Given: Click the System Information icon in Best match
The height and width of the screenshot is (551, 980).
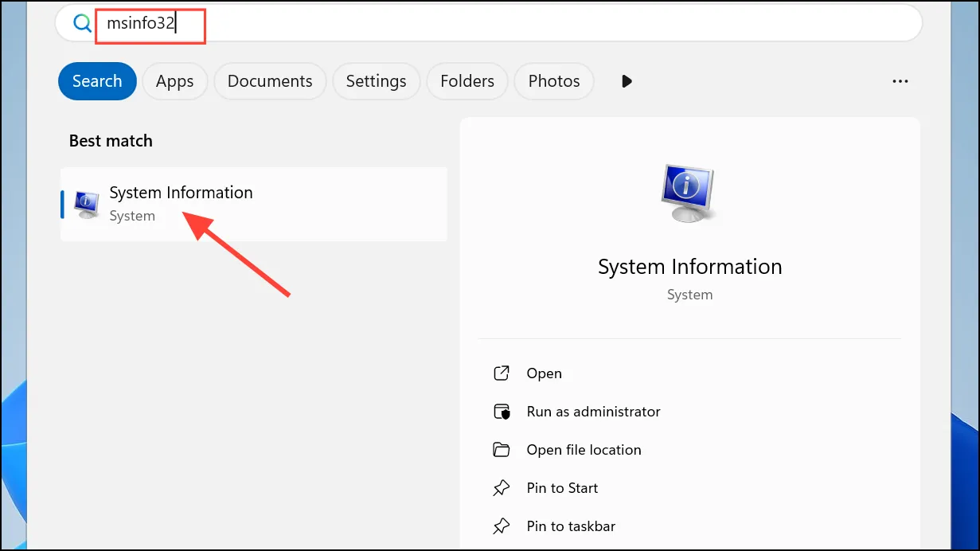Looking at the screenshot, I should [86, 205].
